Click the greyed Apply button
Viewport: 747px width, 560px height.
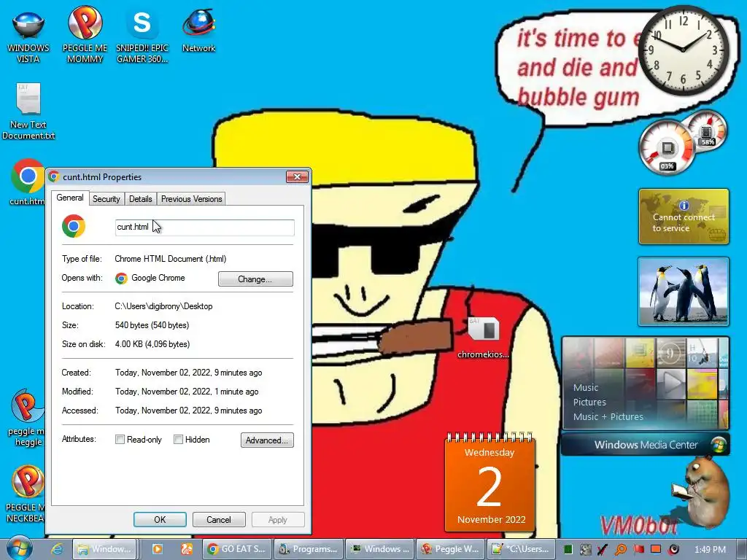click(x=278, y=519)
